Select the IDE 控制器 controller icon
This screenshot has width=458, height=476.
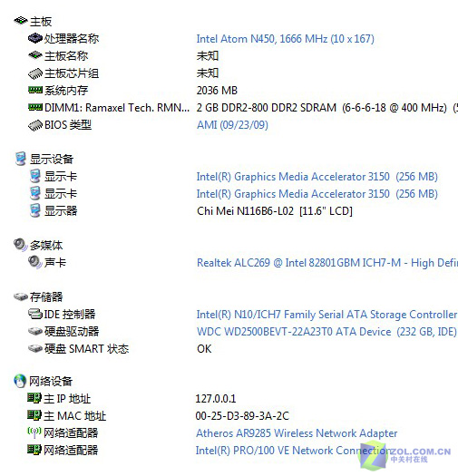click(35, 314)
